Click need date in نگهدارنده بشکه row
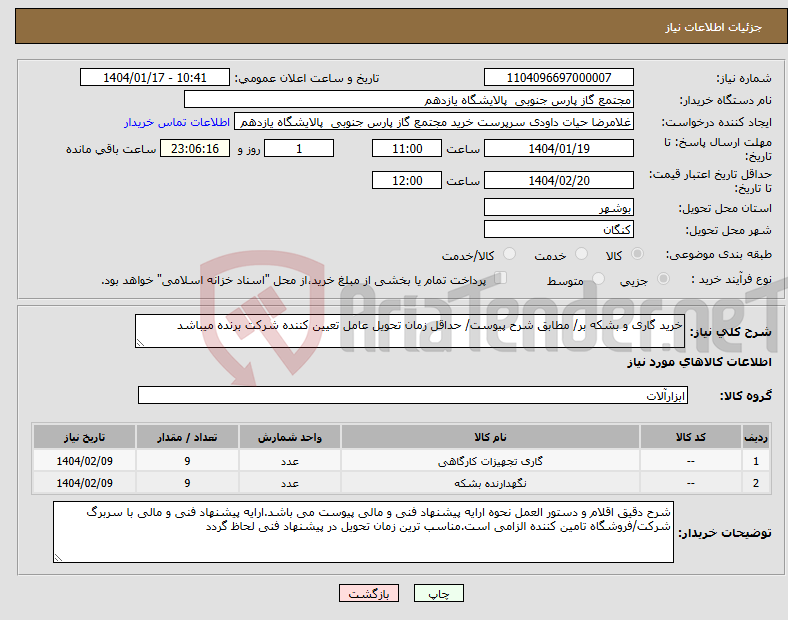This screenshot has width=788, height=620. pos(84,483)
